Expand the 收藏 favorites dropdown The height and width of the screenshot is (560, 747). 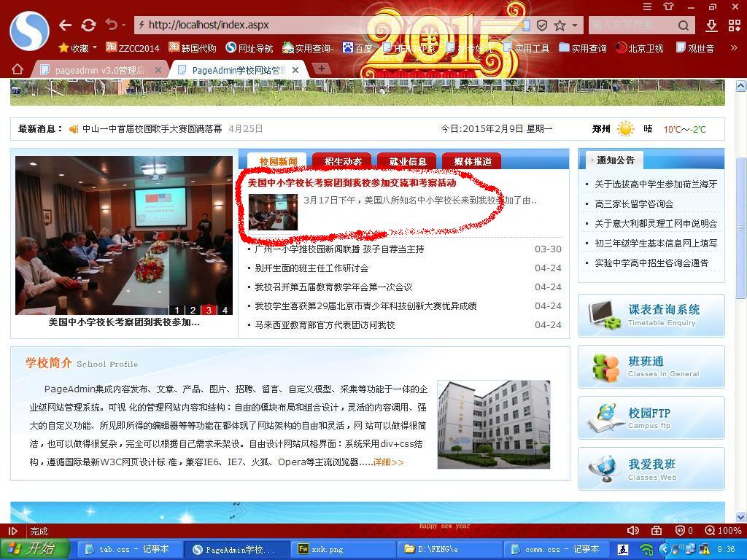(77, 48)
